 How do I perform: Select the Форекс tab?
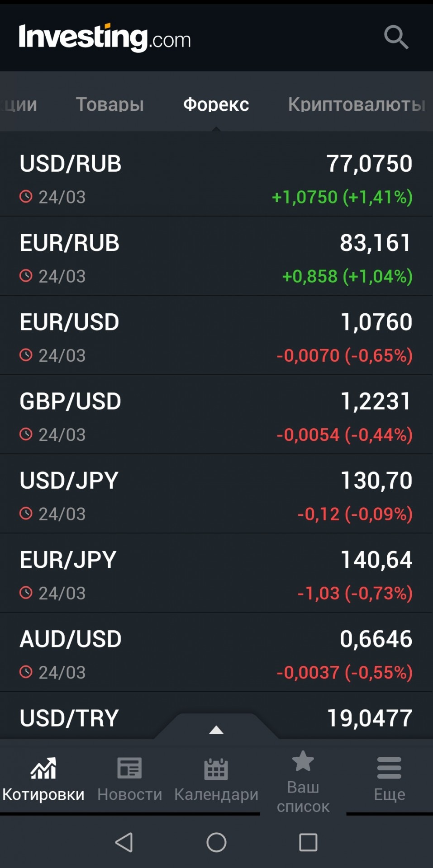[216, 104]
